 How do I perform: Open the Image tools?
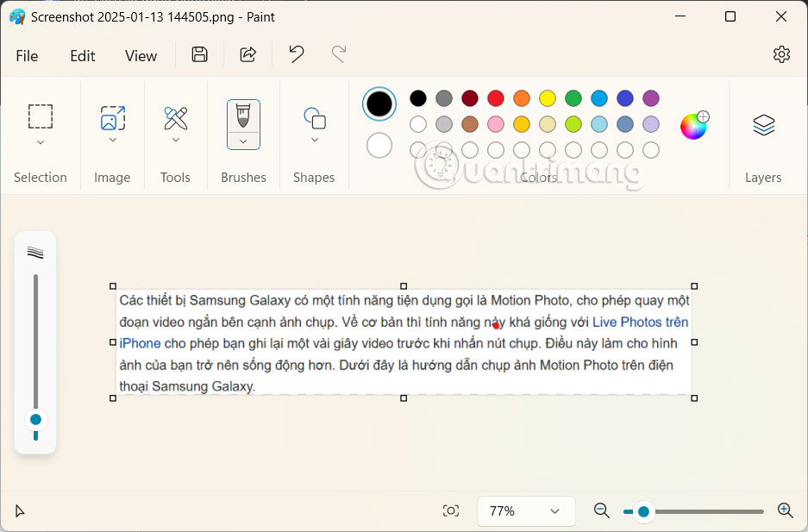(112, 116)
